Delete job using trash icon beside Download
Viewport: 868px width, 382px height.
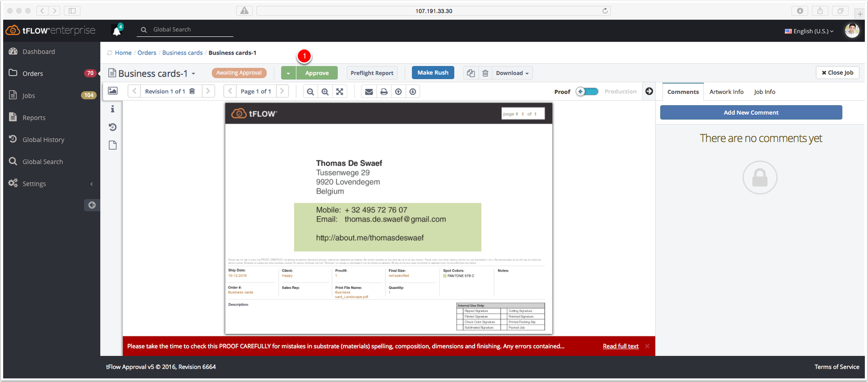485,73
